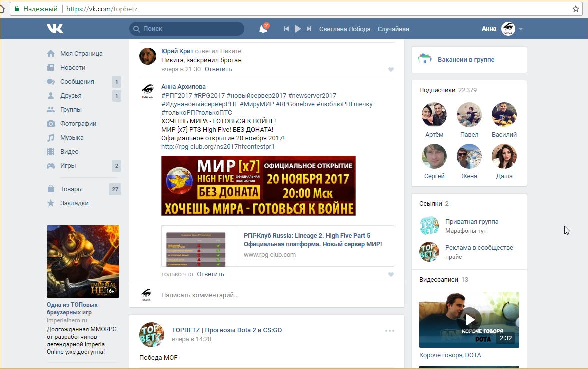Image resolution: width=588 pixels, height=369 pixels.
Task: Open the Подписчики list heading
Action: (437, 90)
